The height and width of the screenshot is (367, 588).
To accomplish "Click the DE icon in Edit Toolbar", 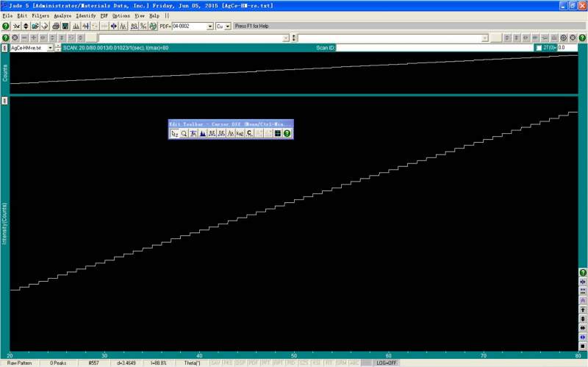I will pyautogui.click(x=221, y=133).
